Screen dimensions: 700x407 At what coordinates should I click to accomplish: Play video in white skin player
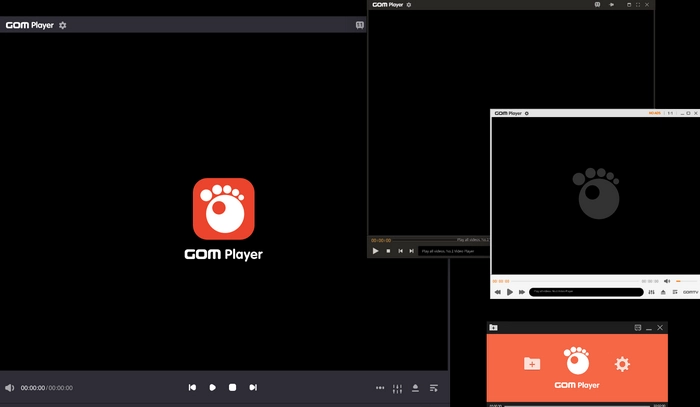[510, 292]
